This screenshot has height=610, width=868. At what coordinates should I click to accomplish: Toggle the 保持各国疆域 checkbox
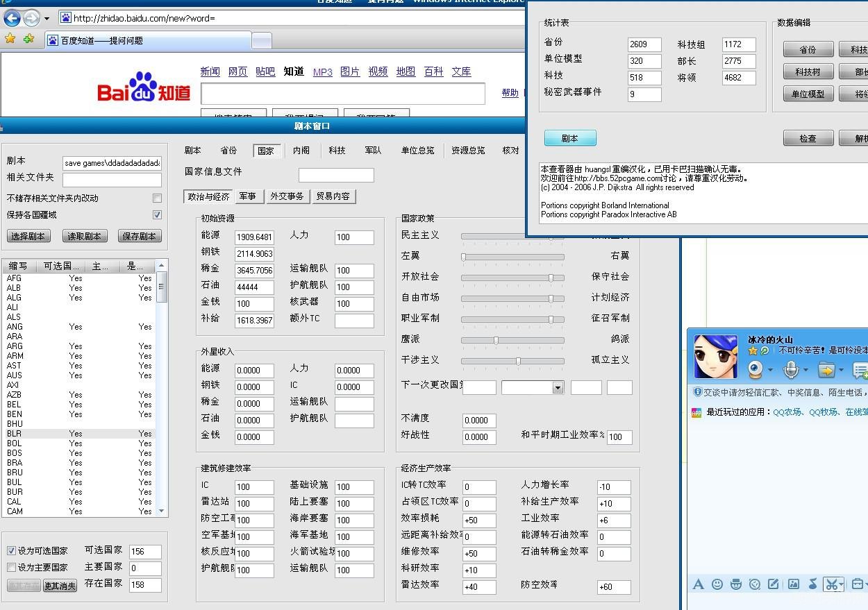click(158, 214)
